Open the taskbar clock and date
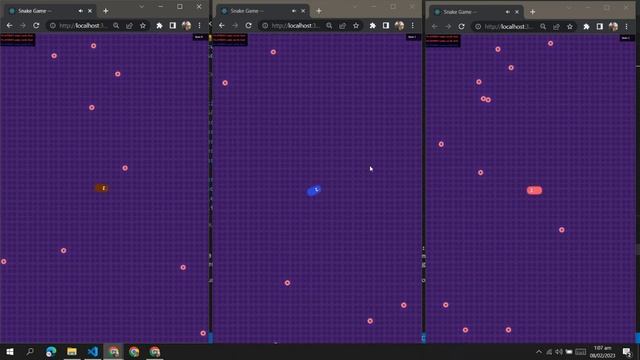This screenshot has width=640, height=360. pos(602,352)
